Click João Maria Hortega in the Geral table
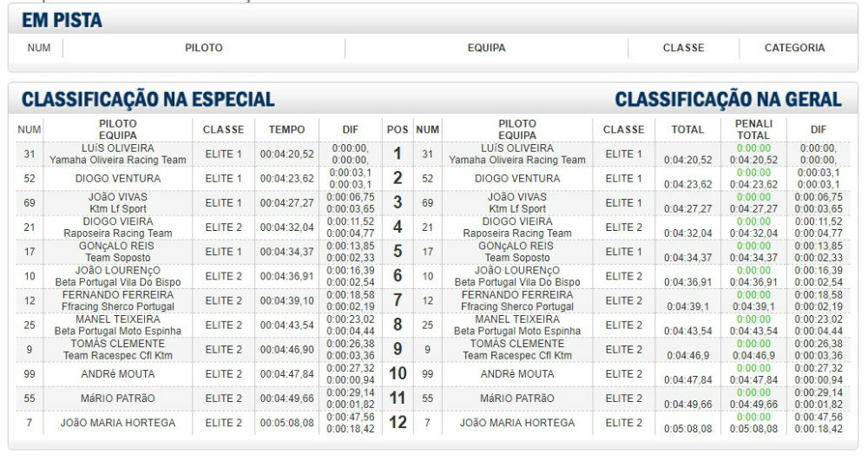Screen dimensions: 868x461 (x=517, y=423)
